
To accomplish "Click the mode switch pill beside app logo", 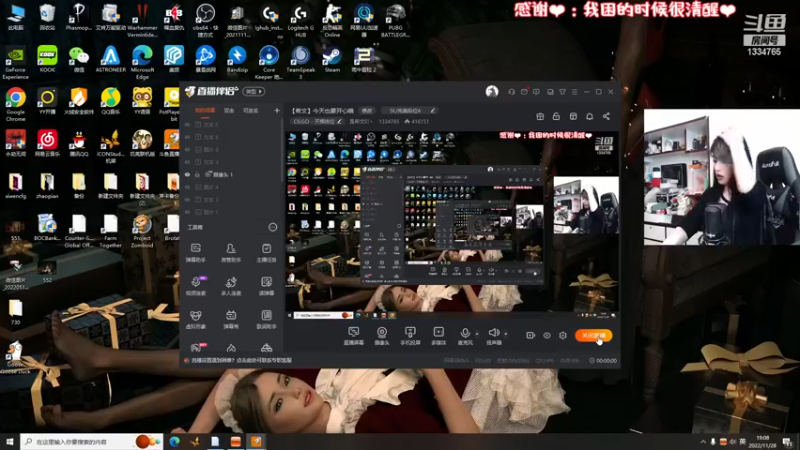I will [254, 92].
